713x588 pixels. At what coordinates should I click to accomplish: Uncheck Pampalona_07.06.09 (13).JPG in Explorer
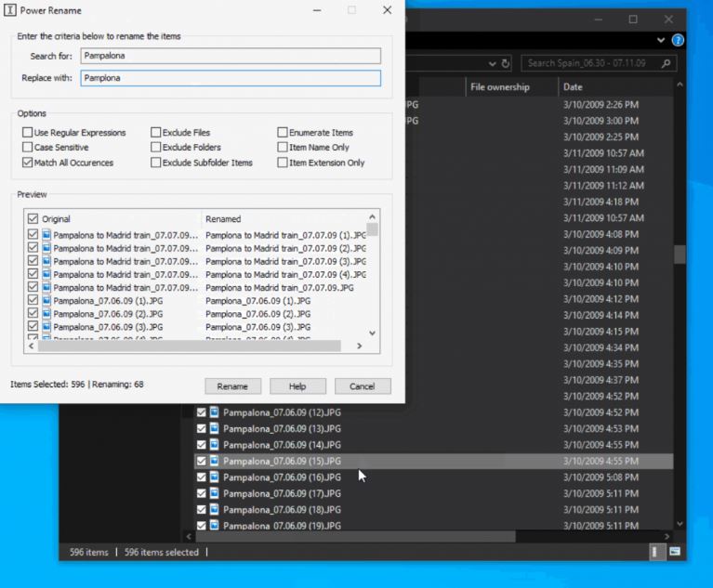click(x=202, y=428)
